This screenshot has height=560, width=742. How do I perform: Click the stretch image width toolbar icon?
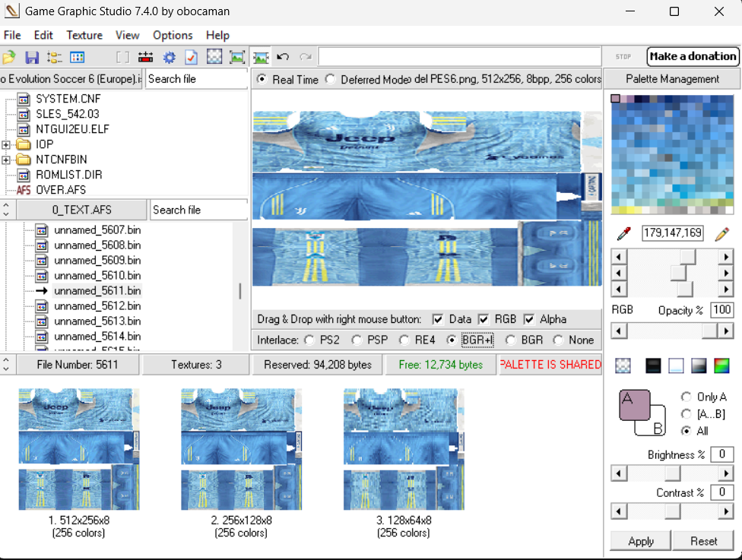[x=260, y=58]
